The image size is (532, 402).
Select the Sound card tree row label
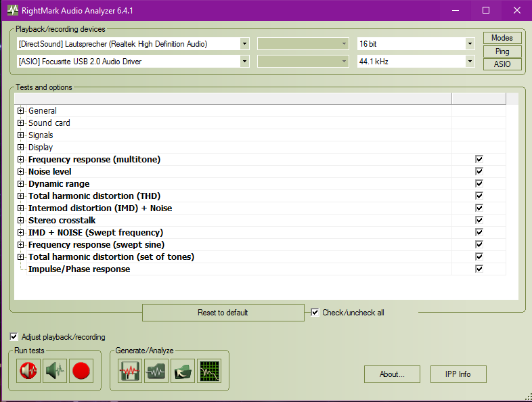49,122
